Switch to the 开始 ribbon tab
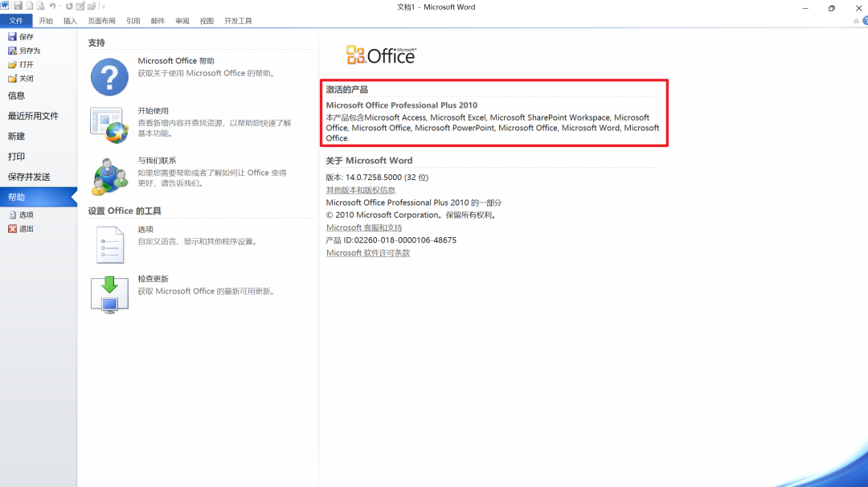868x487 pixels. [x=46, y=21]
